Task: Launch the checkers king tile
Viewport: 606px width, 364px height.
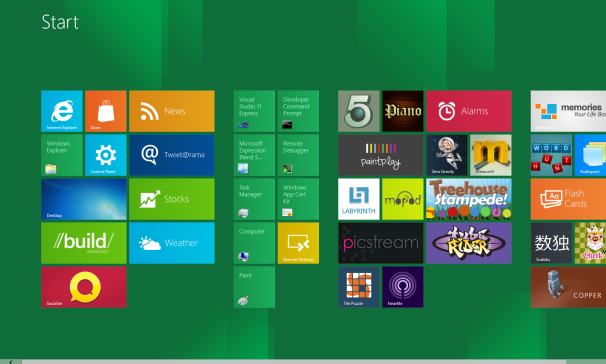Action: click(x=591, y=243)
